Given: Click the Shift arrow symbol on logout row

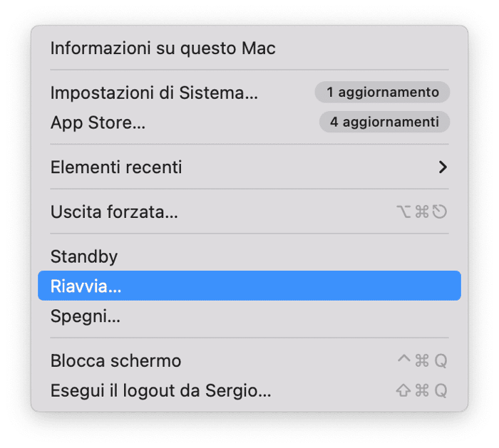Looking at the screenshot, I should [403, 391].
